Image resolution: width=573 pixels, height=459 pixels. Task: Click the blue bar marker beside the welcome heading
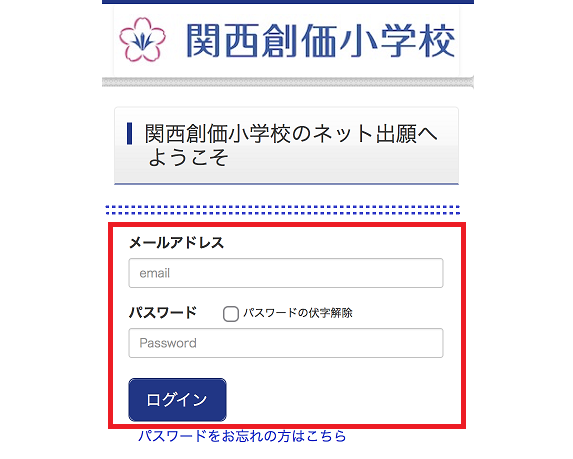129,134
